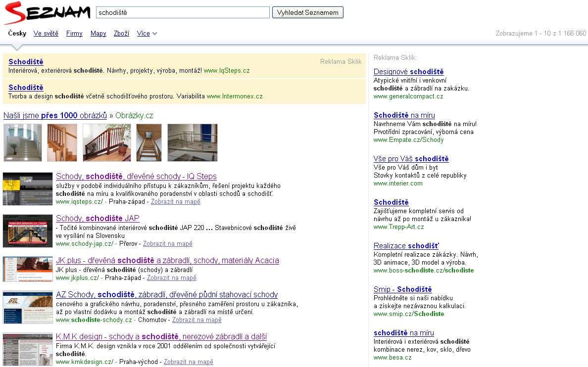The image size is (588, 367).
Task: Show the Přerov JAP result on map
Action: pyautogui.click(x=168, y=244)
